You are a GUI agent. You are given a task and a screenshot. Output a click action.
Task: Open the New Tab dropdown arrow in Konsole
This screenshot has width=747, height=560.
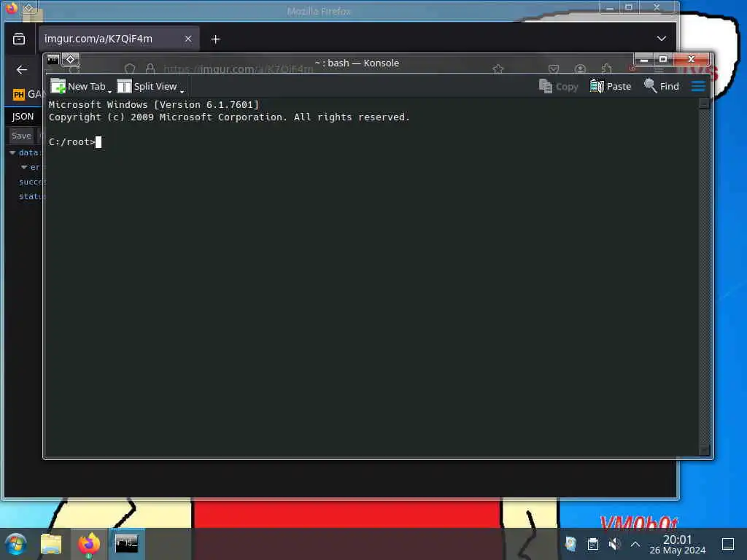click(x=109, y=91)
